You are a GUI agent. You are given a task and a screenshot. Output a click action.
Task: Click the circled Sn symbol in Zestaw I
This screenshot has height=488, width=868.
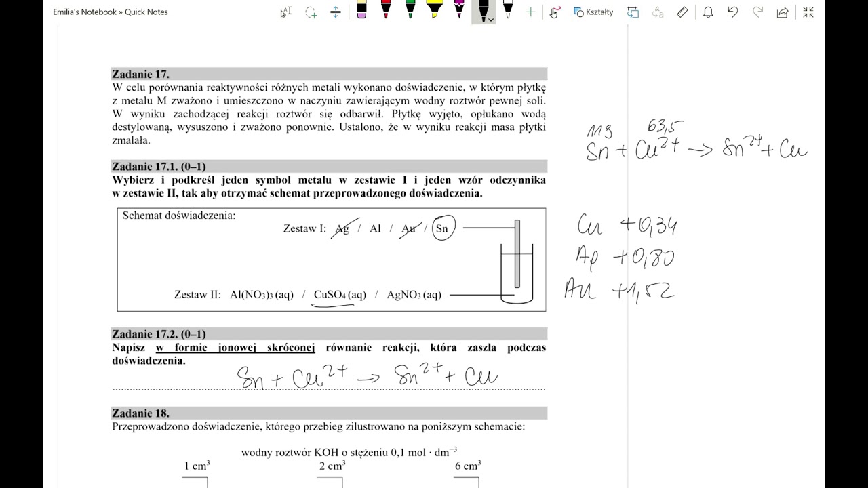point(442,228)
